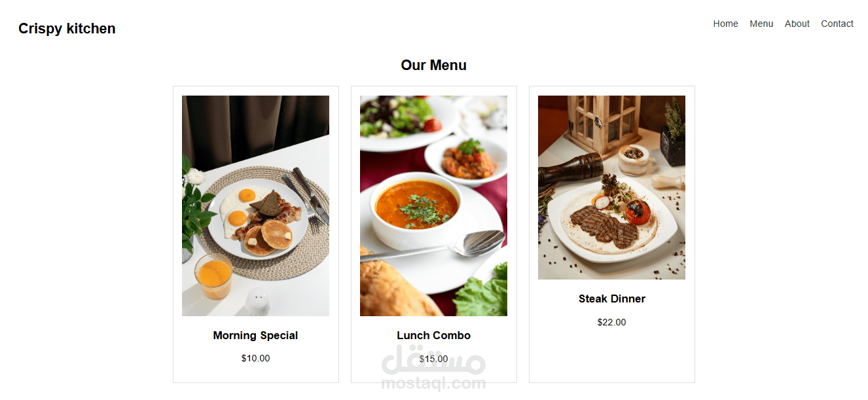Go to the Menu navigation link
Screen dimensions: 868x400
coord(761,24)
